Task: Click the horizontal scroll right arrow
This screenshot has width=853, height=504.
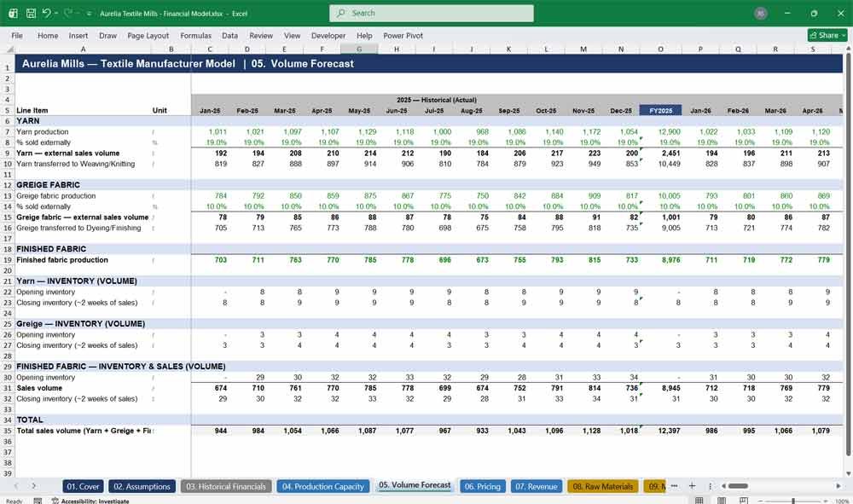Action: [838, 486]
